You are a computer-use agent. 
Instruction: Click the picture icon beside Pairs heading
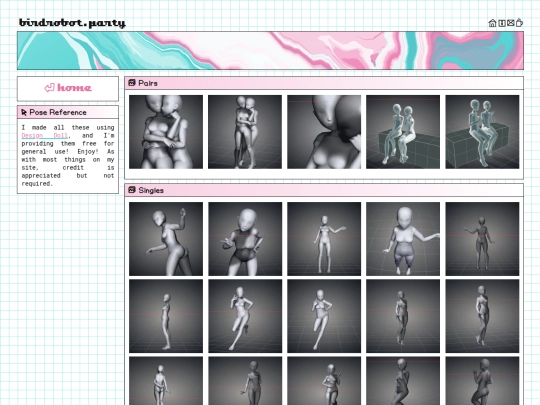(132, 83)
